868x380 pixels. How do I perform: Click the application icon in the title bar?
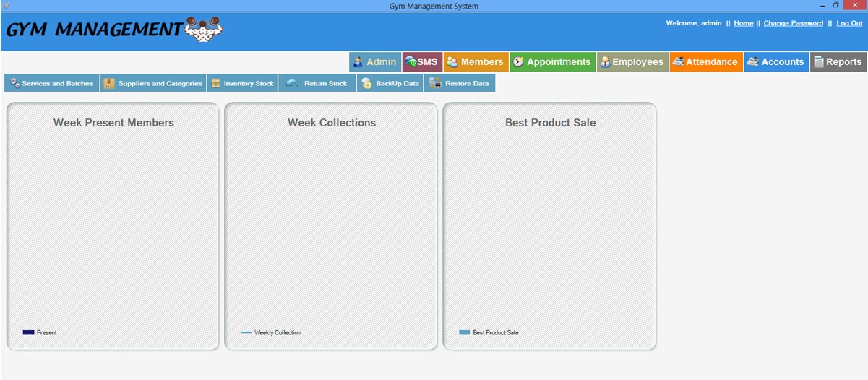coord(6,6)
